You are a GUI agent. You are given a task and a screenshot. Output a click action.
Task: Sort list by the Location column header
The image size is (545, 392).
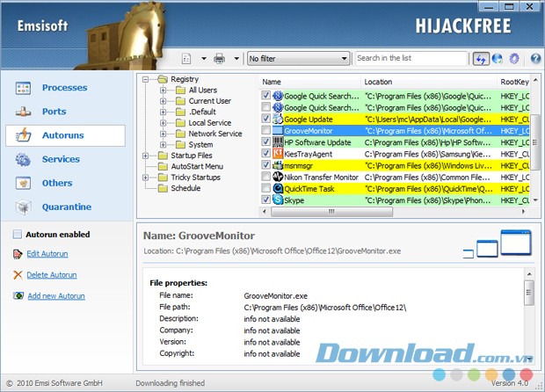[x=429, y=82]
